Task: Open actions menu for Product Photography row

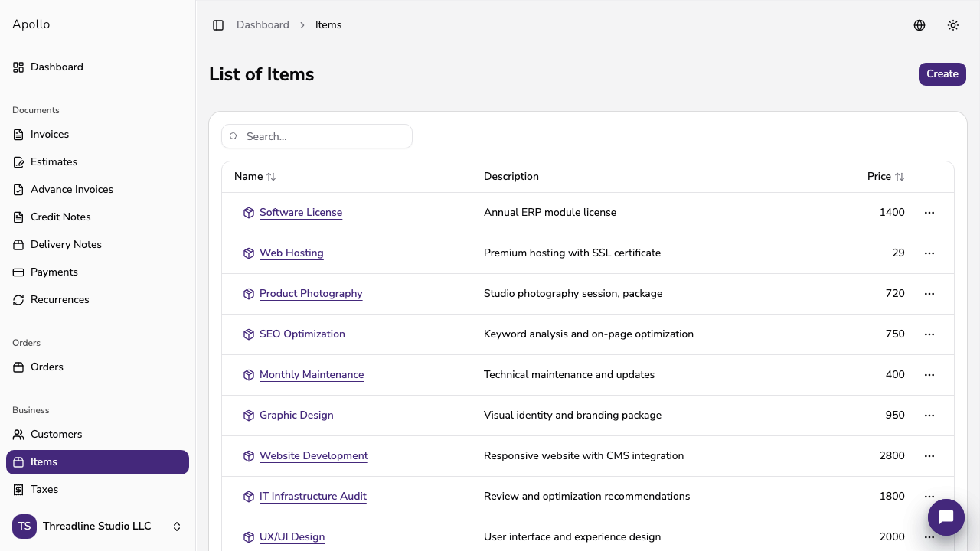Action: (929, 294)
